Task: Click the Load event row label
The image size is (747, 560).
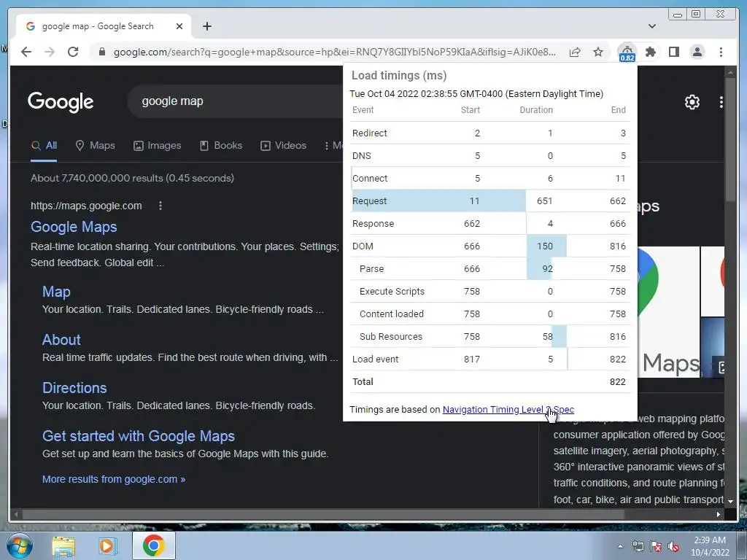Action: point(375,359)
